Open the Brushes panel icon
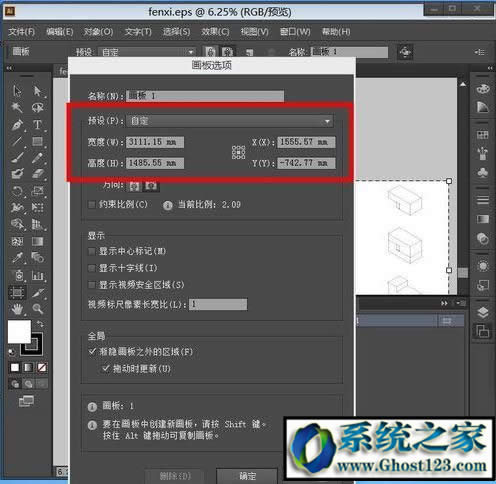The height and width of the screenshot is (484, 496). tap(483, 154)
